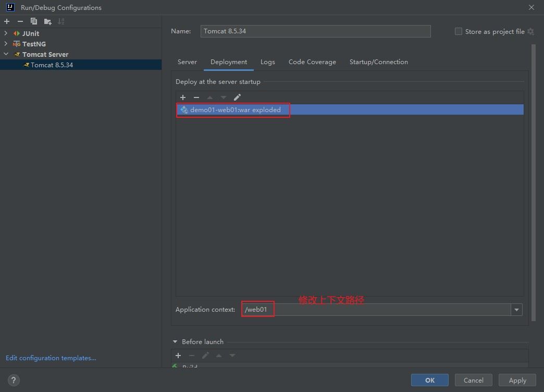Expand the TestNG configurations node
Viewport: 544px width, 392px height.
(x=6, y=44)
